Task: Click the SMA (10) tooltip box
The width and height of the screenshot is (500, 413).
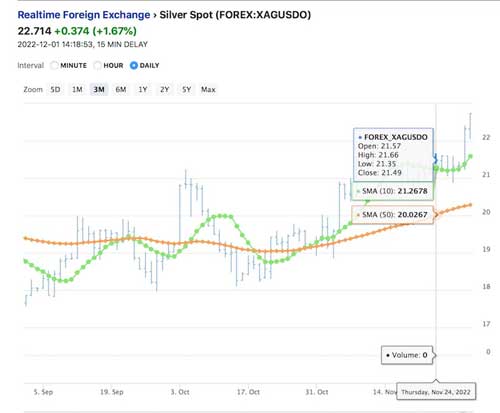Action: pos(393,191)
